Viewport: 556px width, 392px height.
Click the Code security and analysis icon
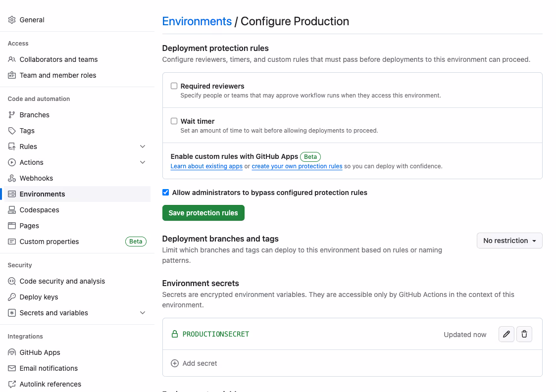(x=12, y=281)
